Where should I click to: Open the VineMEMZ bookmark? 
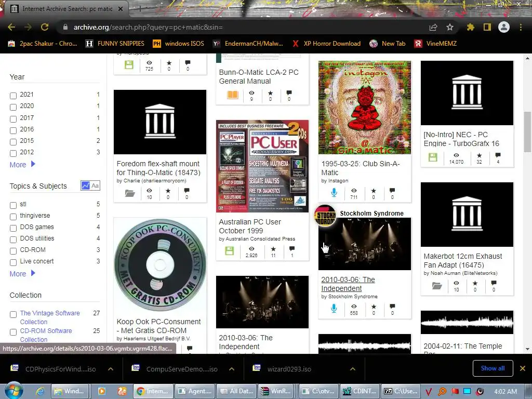pos(436,44)
